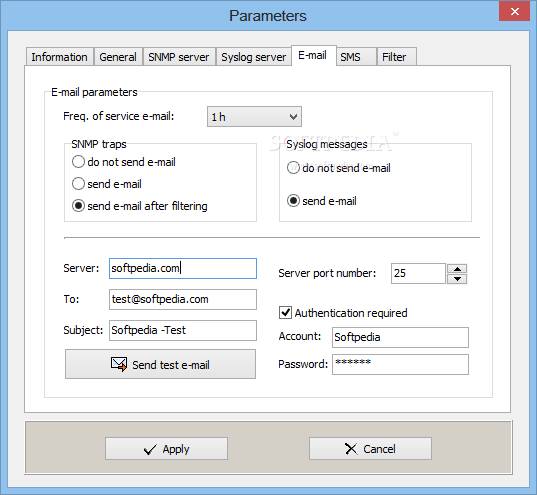Increase the server port number

[457, 269]
